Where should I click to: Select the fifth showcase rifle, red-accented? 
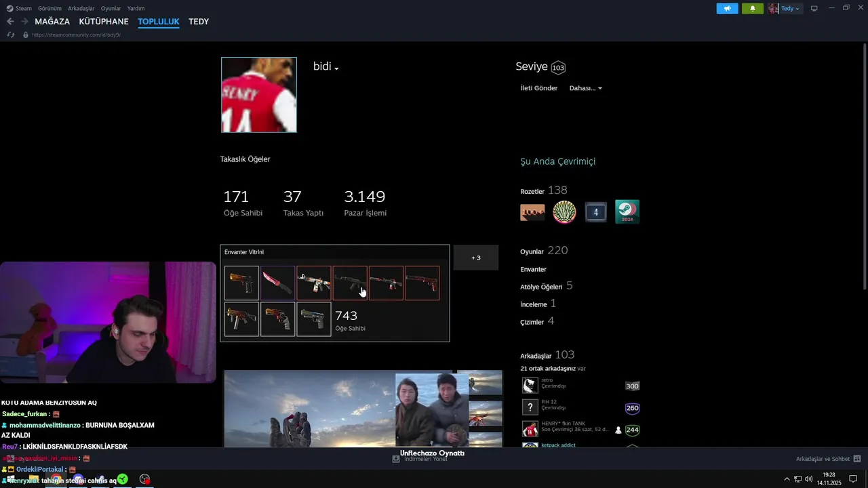pos(386,283)
